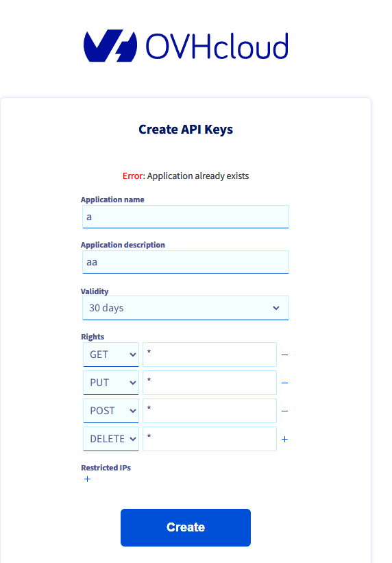Add a rights row after DELETE
Viewport: 392px width, 563px height.
click(284, 439)
